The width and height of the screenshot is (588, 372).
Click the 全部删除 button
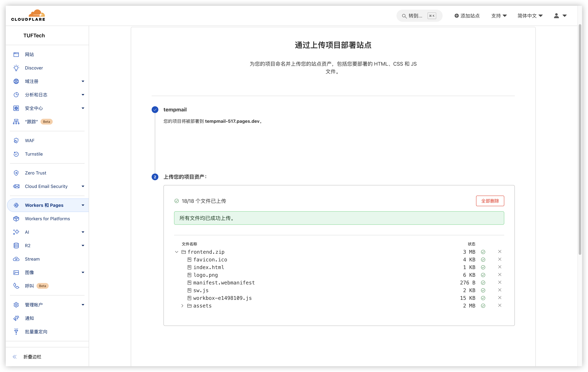tap(490, 201)
